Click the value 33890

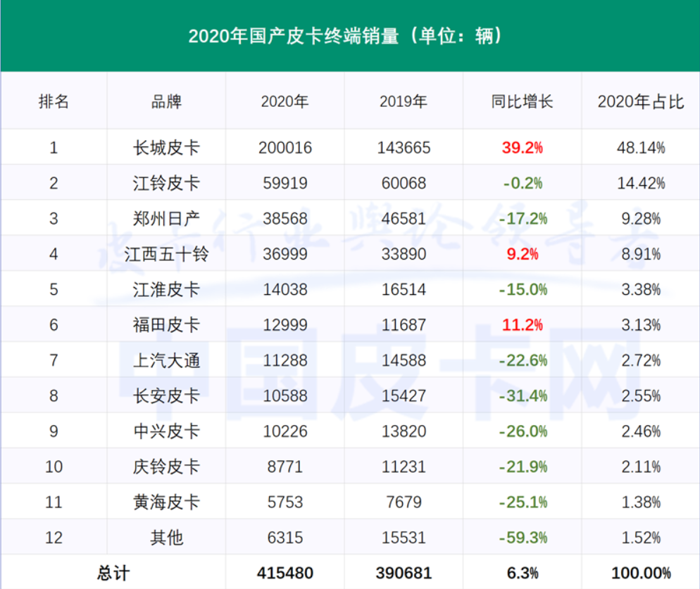404,254
